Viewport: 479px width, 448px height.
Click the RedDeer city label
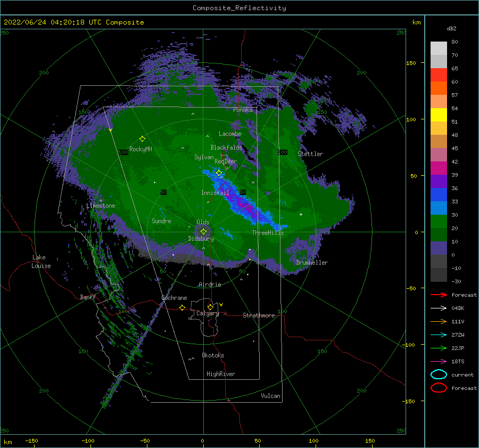pyautogui.click(x=226, y=161)
